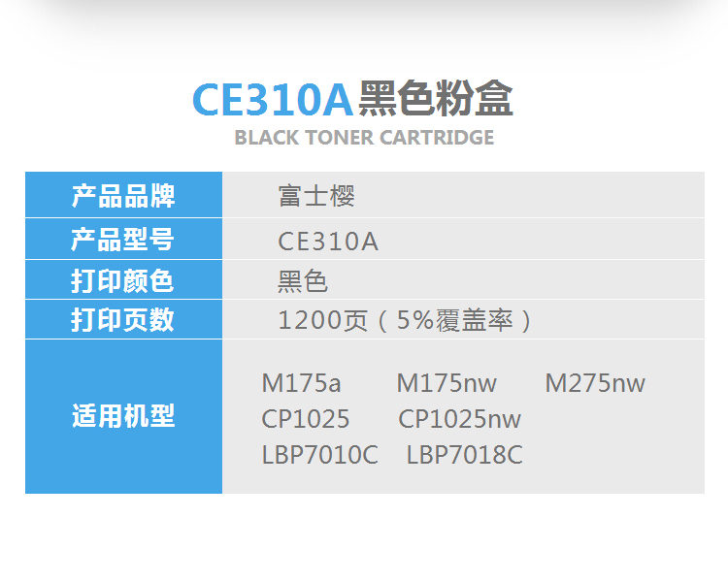Screen dimensions: 728x582
Task: Click the CP1025nw compatible model
Action: point(460,419)
